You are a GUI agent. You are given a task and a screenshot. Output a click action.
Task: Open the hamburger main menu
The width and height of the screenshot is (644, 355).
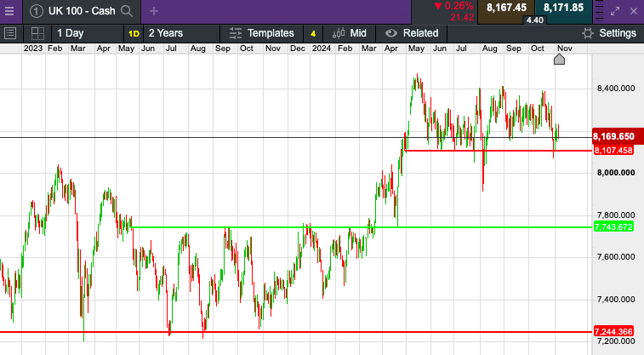(9, 11)
